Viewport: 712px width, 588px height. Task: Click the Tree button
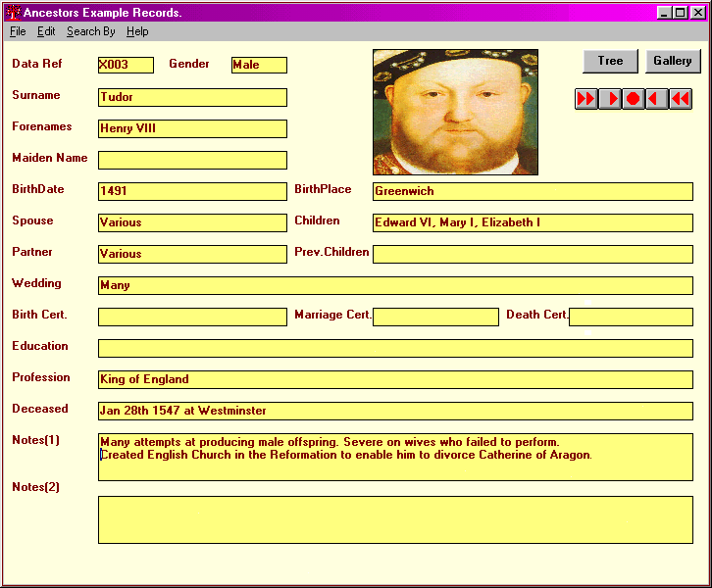610,61
